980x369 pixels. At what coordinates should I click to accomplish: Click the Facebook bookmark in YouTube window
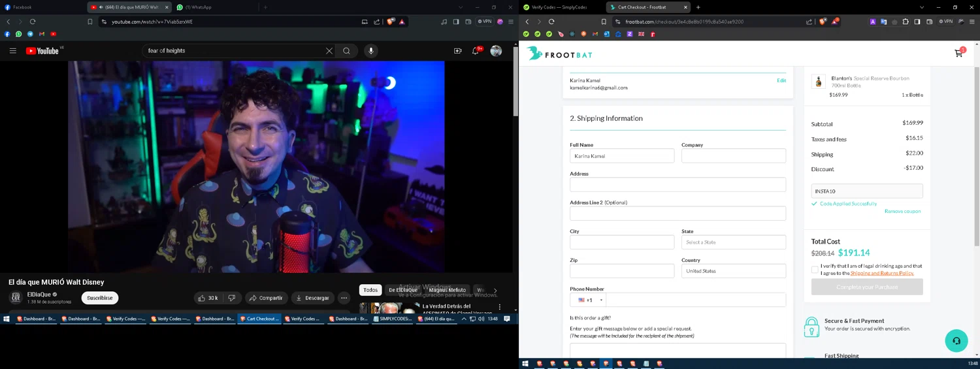[x=8, y=34]
